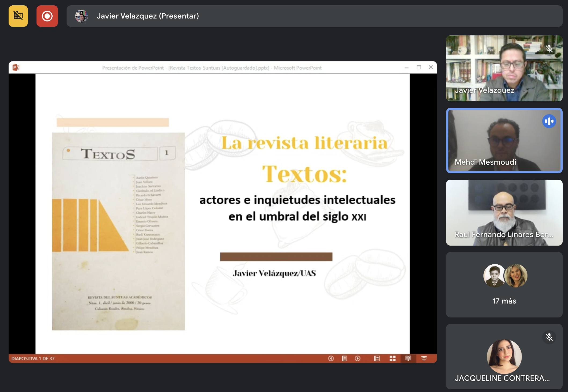Select Raul Fernando Linares video tile
Image resolution: width=568 pixels, height=392 pixels.
504,212
